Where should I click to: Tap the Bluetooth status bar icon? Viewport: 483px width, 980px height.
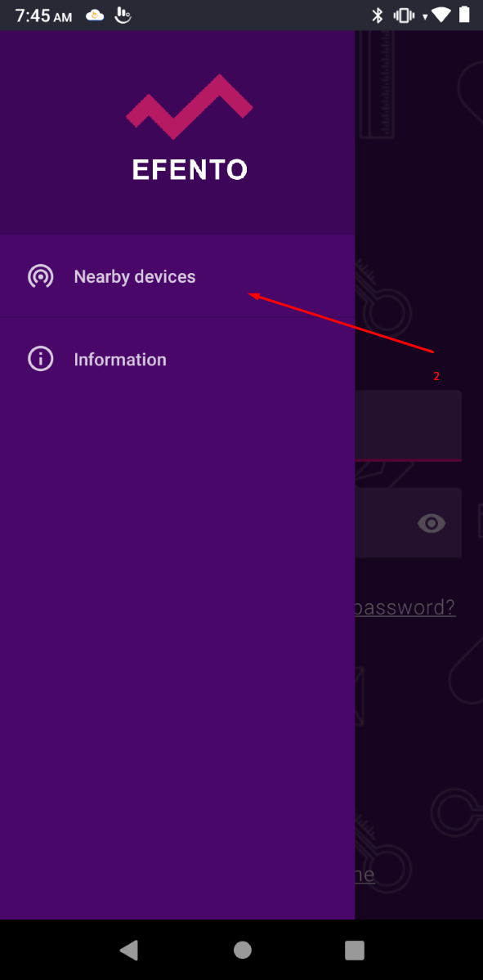tap(378, 16)
